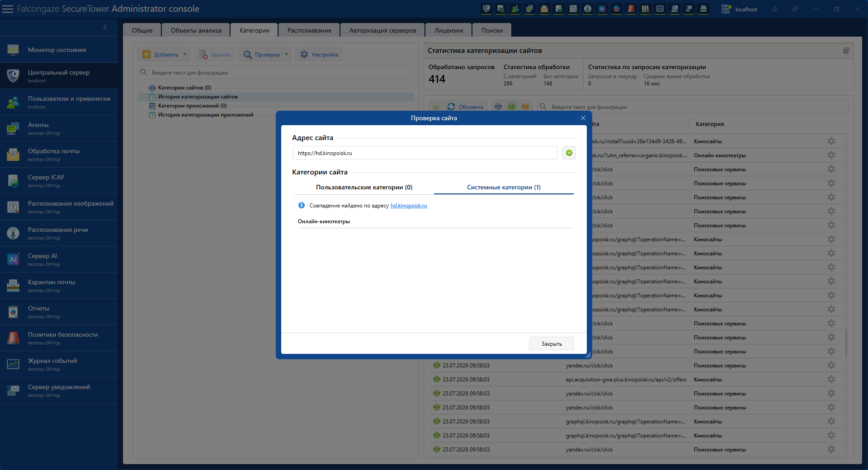Viewport: 868px width, 470px height.
Task: Click the users icon in the top toolbar
Action: (515, 9)
